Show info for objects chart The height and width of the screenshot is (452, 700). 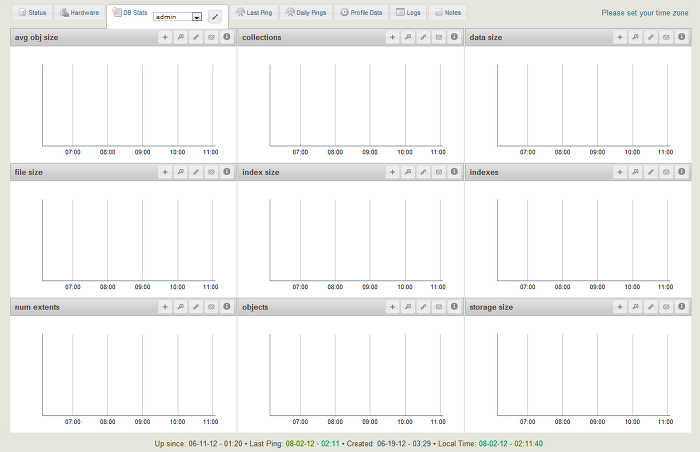pos(454,306)
